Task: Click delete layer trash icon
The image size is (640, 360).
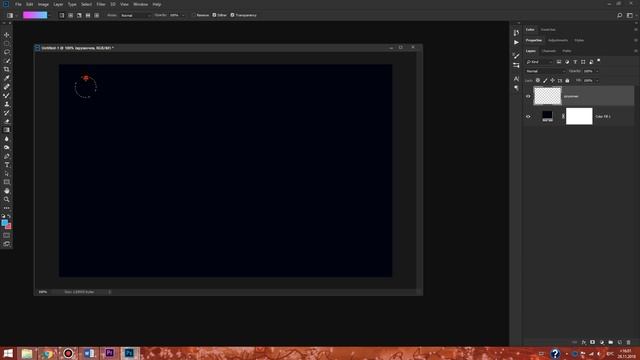Action: 629,342
